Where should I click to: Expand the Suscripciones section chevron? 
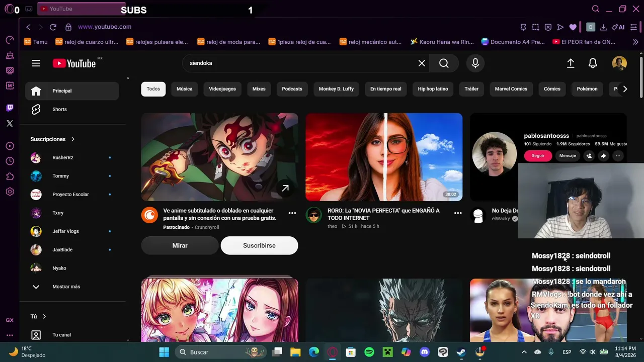73,139
